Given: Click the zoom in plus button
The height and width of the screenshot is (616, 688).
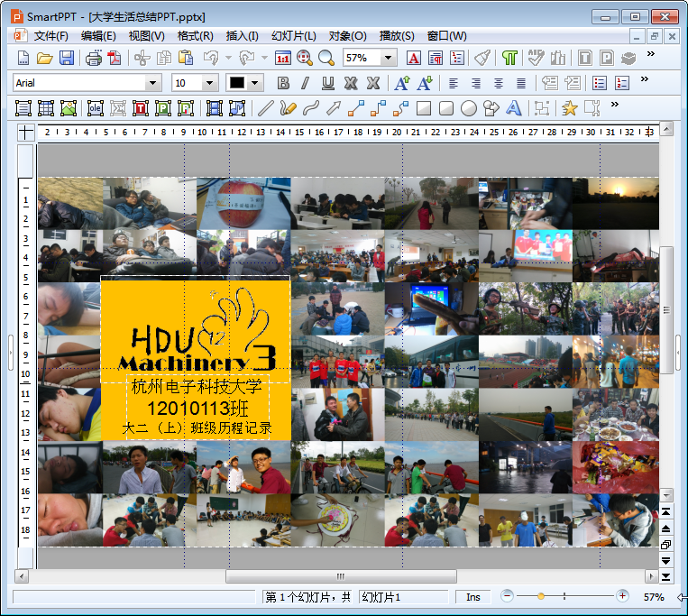Looking at the screenshot, I should pos(622,596).
